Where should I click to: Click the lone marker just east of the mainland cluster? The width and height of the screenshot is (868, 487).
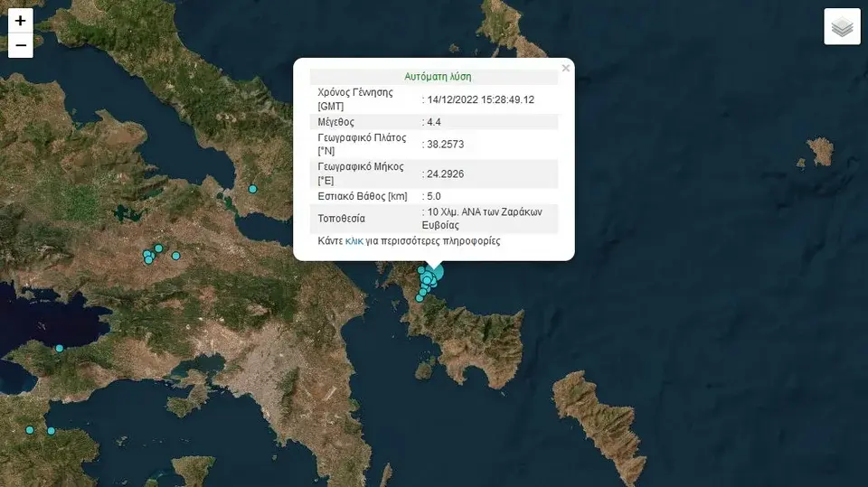pos(176,256)
